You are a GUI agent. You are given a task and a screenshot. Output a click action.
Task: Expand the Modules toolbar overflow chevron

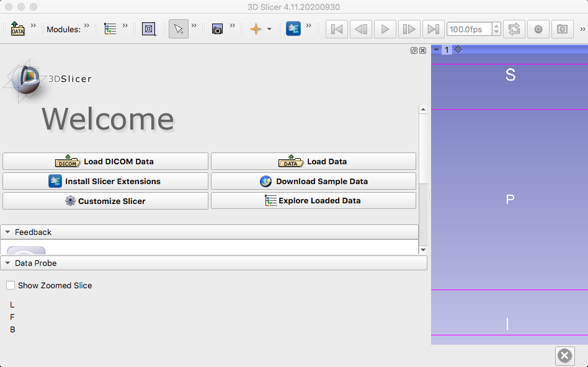[87, 25]
